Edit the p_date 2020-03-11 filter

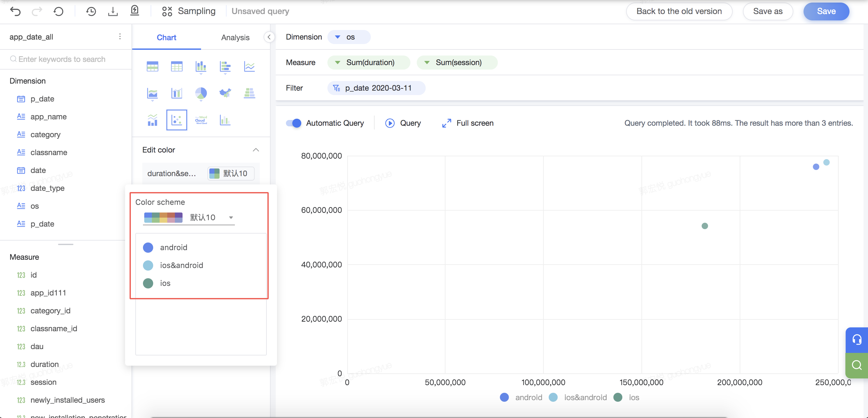pyautogui.click(x=376, y=88)
